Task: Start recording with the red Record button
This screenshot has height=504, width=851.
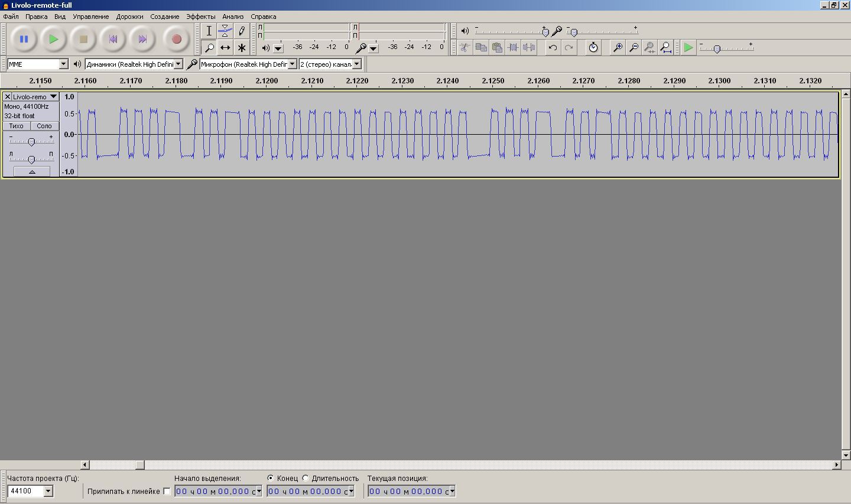Action: (176, 40)
